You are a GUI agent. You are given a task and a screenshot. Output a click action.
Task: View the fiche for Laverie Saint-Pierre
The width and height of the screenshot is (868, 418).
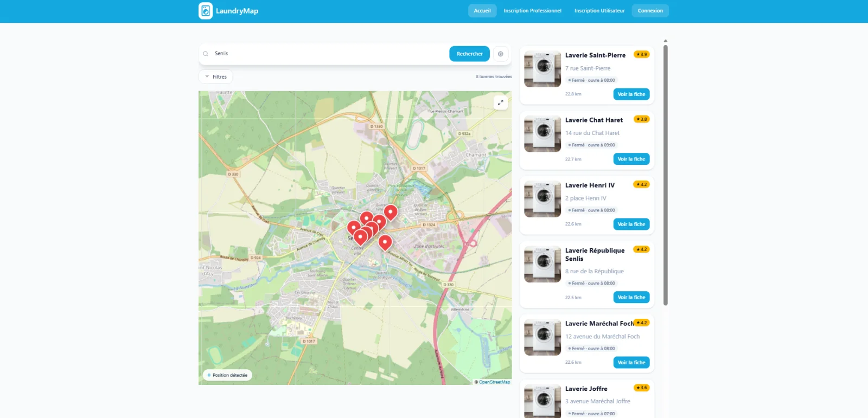pyautogui.click(x=631, y=94)
